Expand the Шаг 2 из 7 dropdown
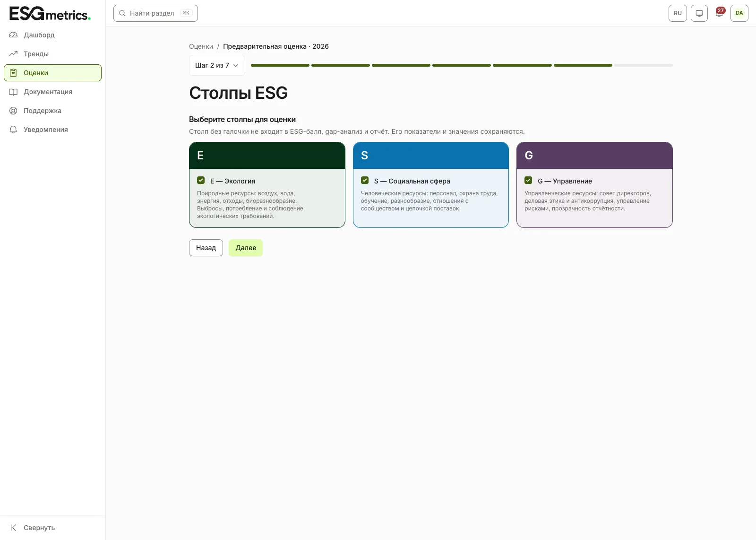The height and width of the screenshot is (540, 756). tap(217, 65)
